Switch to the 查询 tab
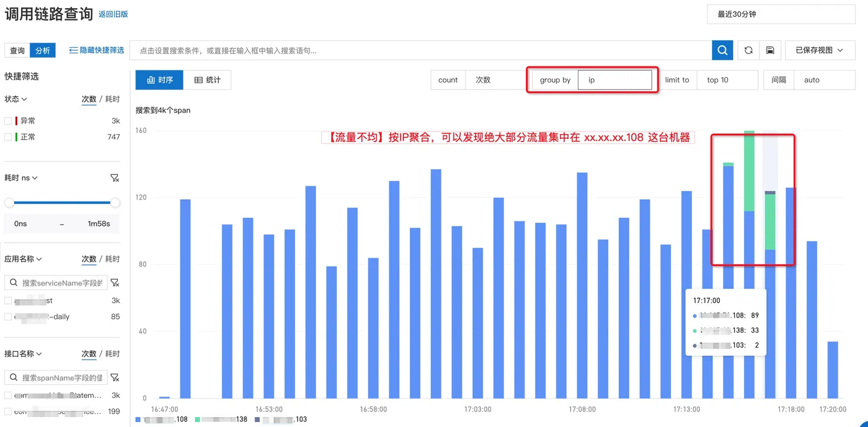Image resolution: width=868 pixels, height=427 pixels. tap(17, 51)
